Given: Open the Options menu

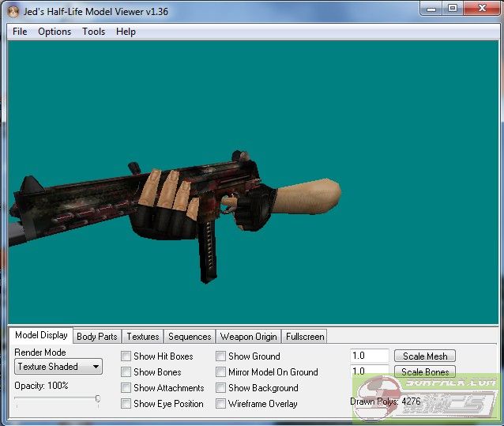Looking at the screenshot, I should tap(55, 32).
